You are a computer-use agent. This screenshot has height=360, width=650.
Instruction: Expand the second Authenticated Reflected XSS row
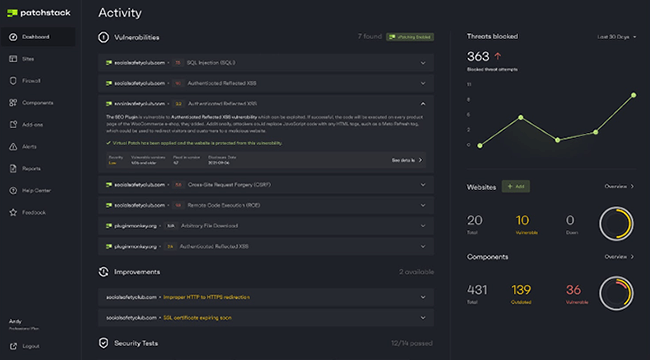[266, 83]
